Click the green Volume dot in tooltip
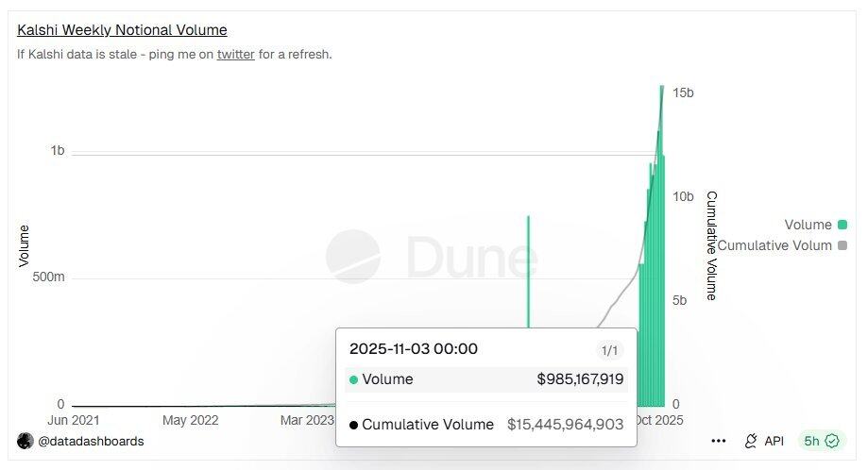The image size is (868, 470). click(x=353, y=379)
